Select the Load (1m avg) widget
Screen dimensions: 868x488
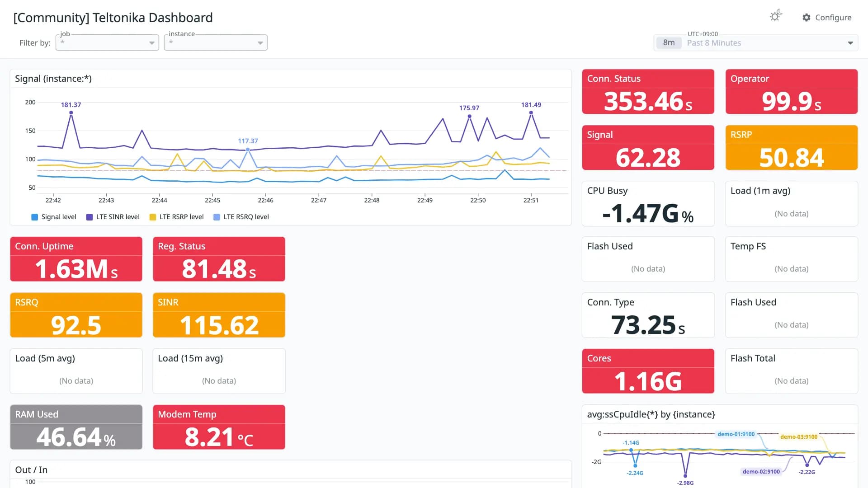791,204
